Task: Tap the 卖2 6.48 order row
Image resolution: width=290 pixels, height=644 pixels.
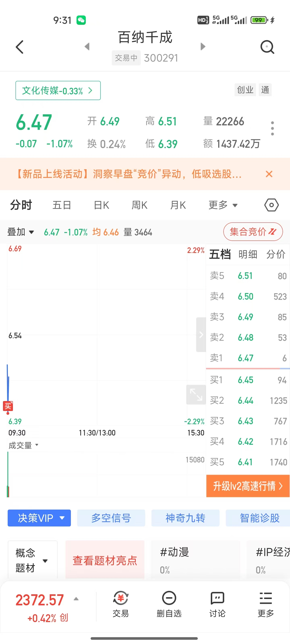Action: tap(248, 337)
